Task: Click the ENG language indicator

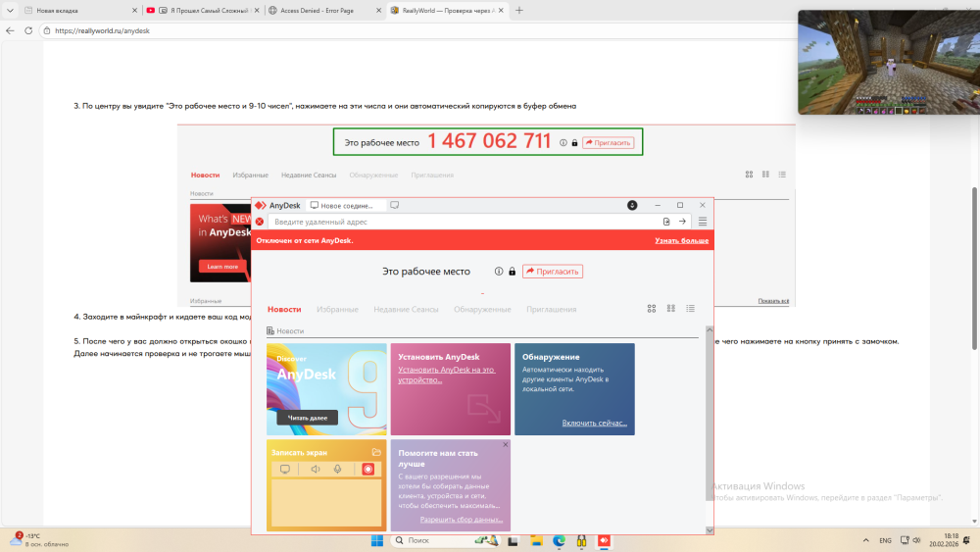Action: coord(885,541)
